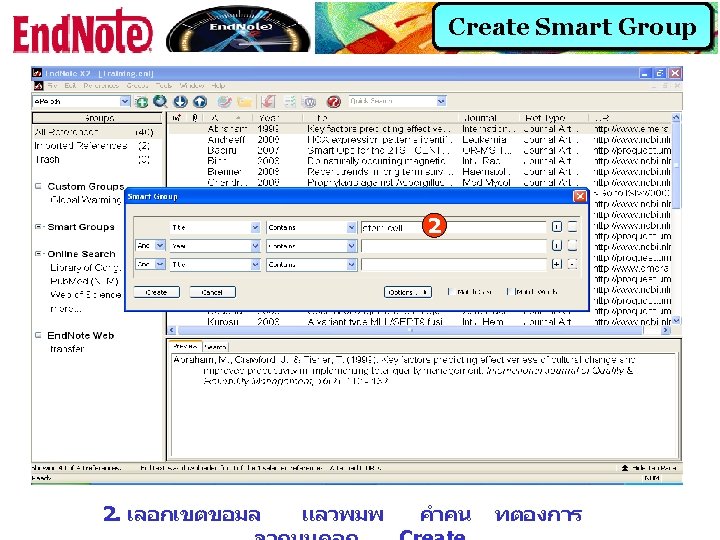Click the find full text toolbar icon

tap(225, 101)
